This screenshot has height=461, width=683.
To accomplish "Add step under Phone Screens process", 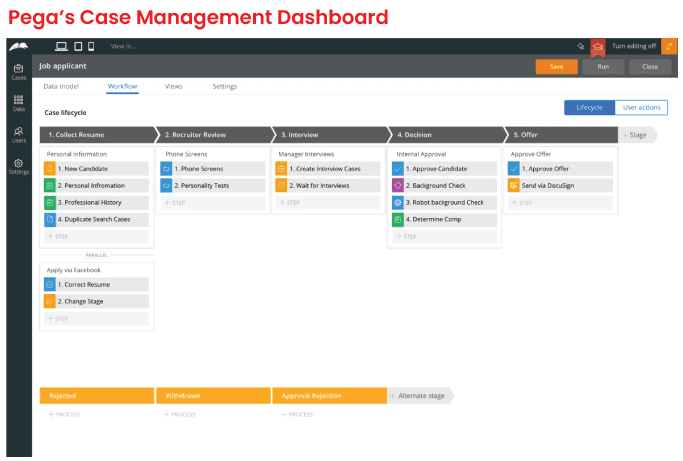I will 176,203.
